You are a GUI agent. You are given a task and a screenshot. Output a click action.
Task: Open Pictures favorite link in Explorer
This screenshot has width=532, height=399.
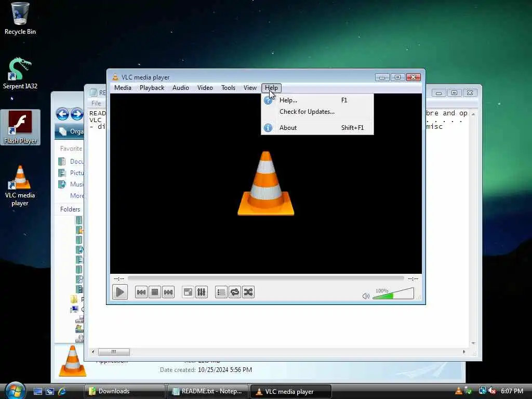pos(71,173)
